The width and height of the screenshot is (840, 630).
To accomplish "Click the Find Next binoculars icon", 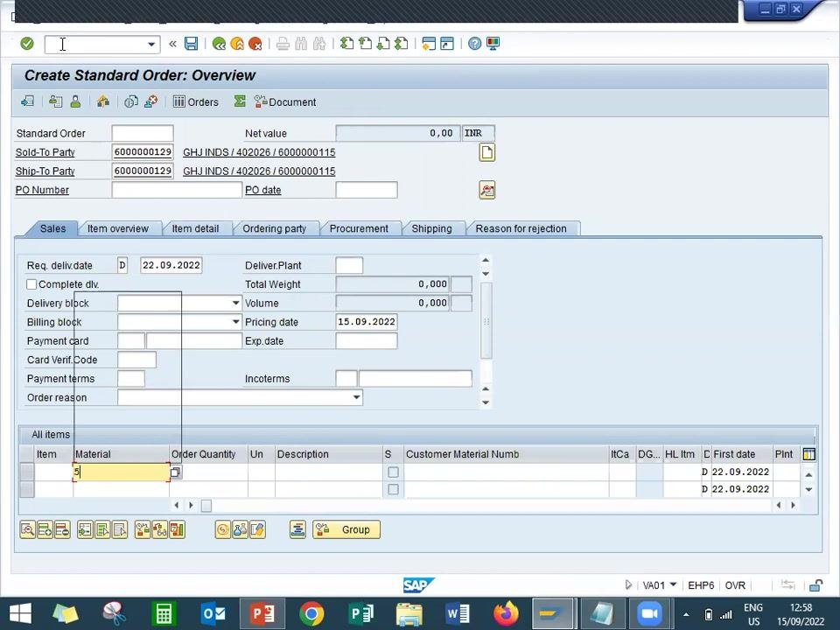I will pyautogui.click(x=319, y=44).
